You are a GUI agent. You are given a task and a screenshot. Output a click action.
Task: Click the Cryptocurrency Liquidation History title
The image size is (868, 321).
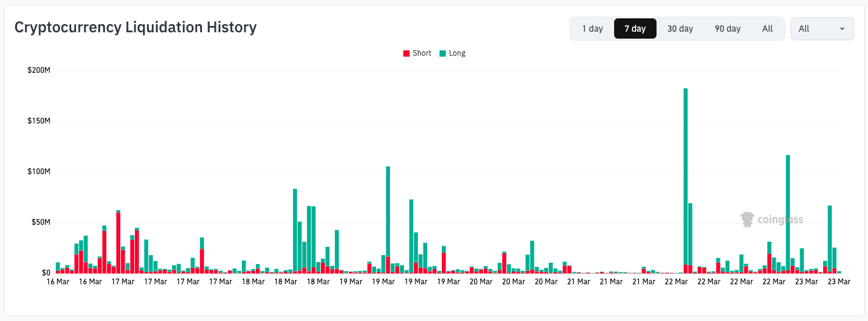135,27
